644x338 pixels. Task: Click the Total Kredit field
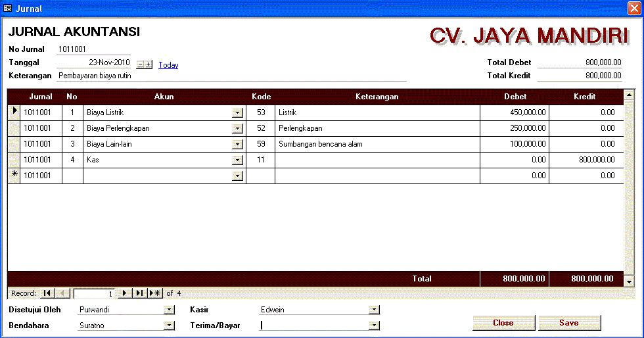[580, 76]
